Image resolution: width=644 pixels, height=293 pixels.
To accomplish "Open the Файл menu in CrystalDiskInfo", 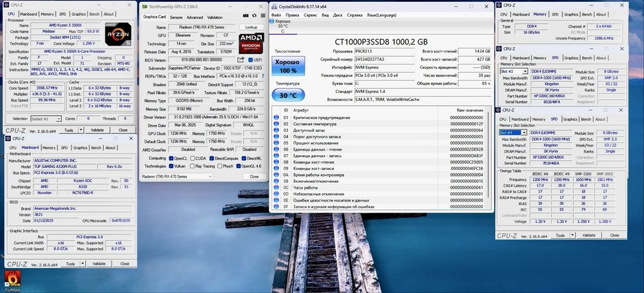I will pyautogui.click(x=276, y=15).
